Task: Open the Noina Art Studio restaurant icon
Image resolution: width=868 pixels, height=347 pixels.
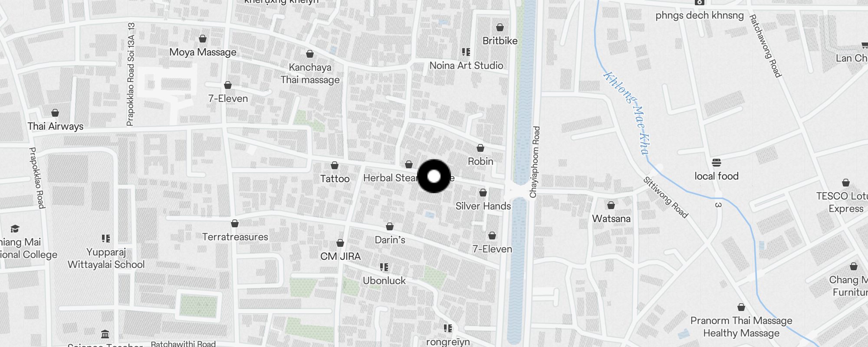Action: (466, 52)
